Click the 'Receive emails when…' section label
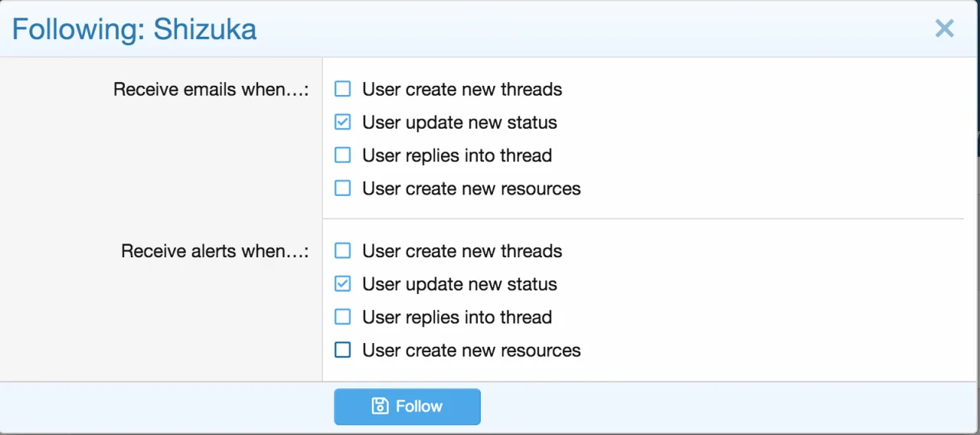980x435 pixels. pyautogui.click(x=211, y=90)
